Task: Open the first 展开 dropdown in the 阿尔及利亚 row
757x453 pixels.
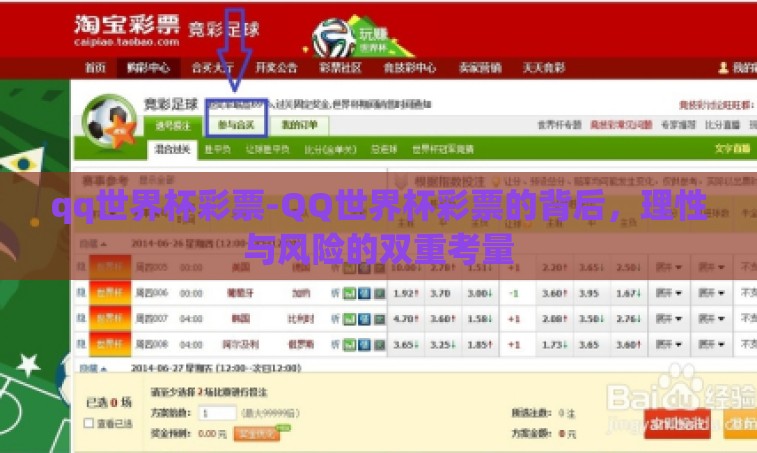Action: click(668, 344)
